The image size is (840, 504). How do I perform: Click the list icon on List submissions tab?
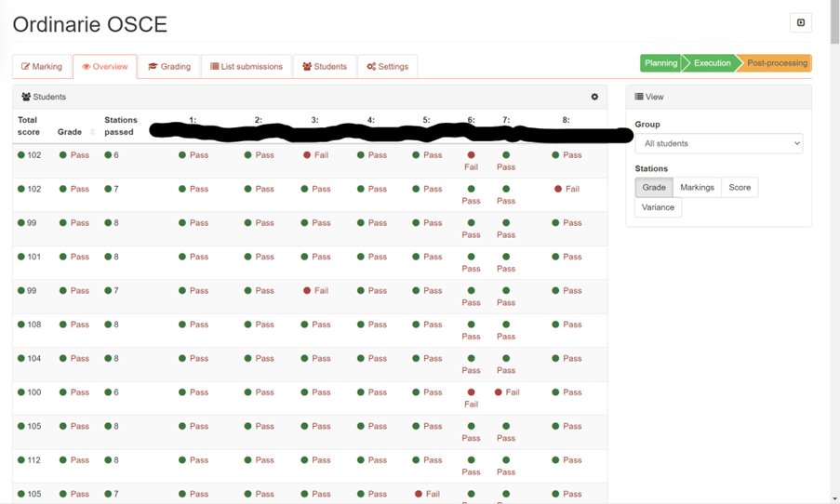(x=214, y=66)
